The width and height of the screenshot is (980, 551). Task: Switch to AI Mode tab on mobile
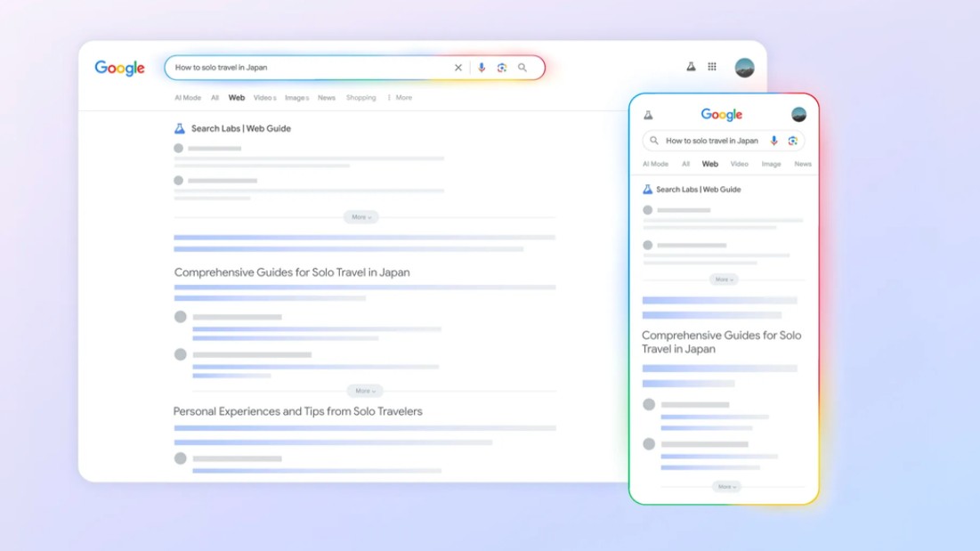(x=655, y=164)
